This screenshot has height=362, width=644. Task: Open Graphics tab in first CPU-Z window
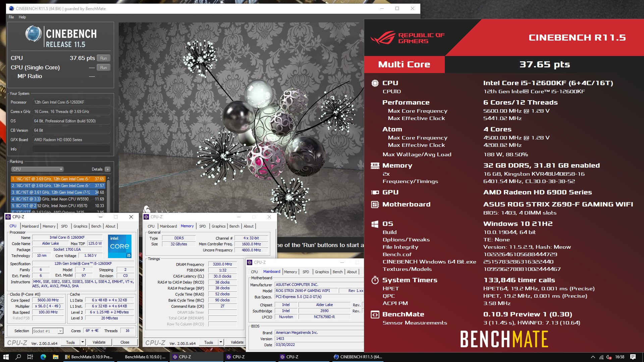pos(80,226)
